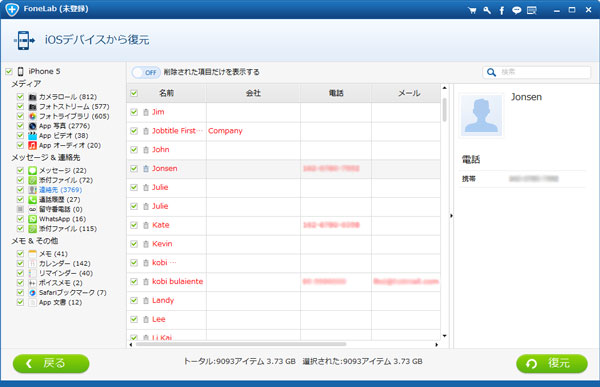Click the Jonsen contact avatar picture
The image size is (600, 387).
[481, 115]
